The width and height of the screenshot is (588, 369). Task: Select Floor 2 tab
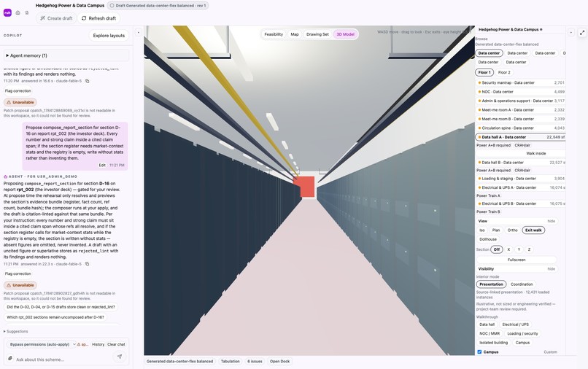tap(504, 72)
